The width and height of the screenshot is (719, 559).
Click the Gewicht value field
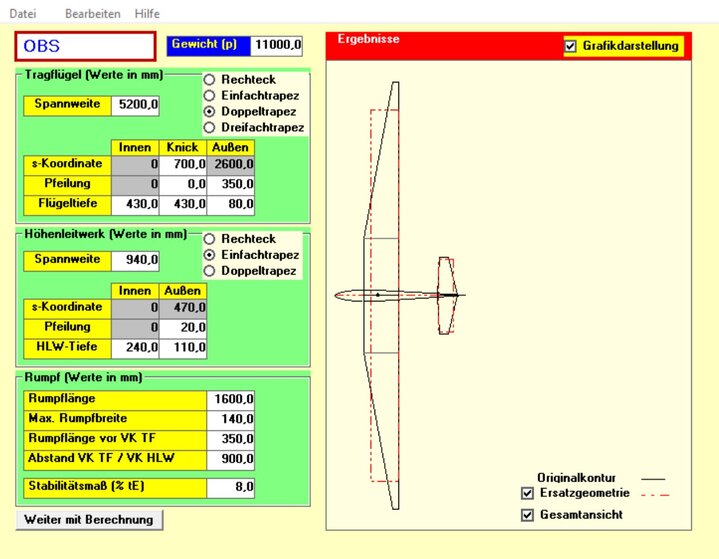tap(276, 45)
